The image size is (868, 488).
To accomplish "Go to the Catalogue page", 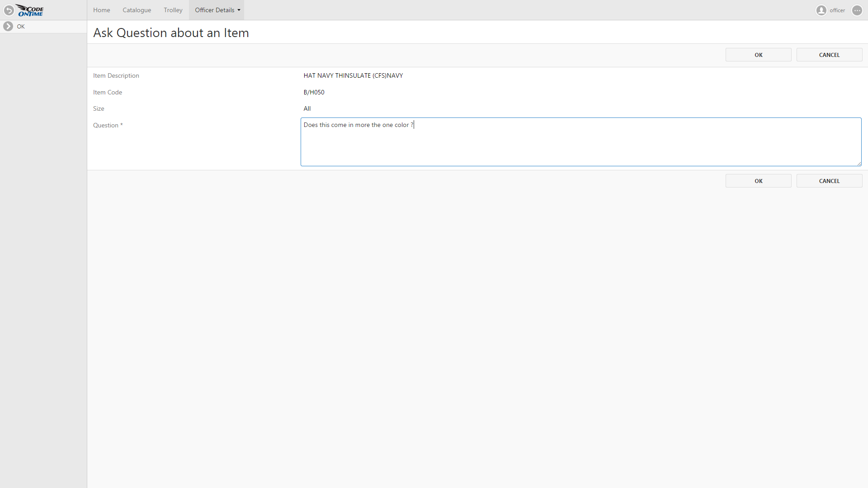I will pyautogui.click(x=137, y=10).
